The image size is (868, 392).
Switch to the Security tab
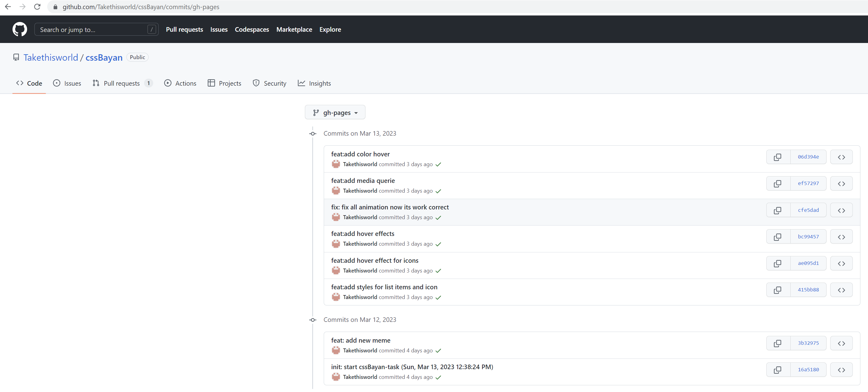(270, 83)
